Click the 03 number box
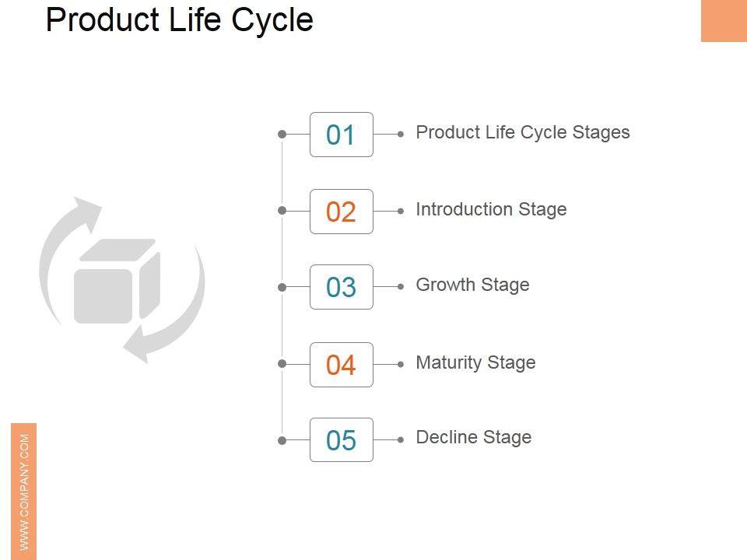The width and height of the screenshot is (747, 560). [x=342, y=287]
